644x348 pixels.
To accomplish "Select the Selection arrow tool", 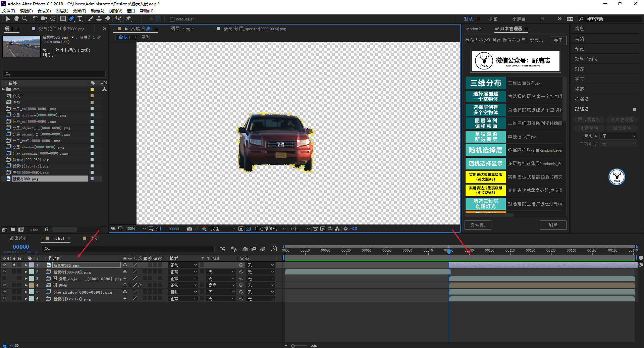I will coord(8,19).
